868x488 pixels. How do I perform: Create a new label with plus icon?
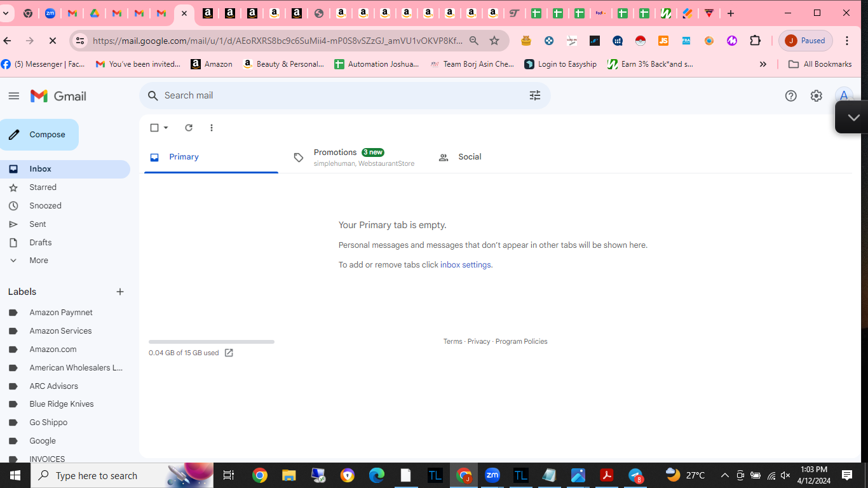120,292
